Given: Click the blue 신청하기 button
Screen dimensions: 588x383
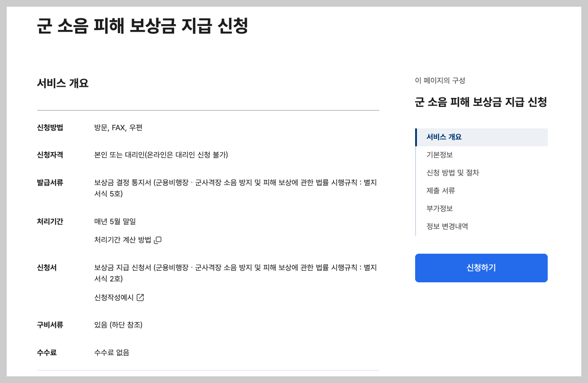Looking at the screenshot, I should click(x=481, y=268).
